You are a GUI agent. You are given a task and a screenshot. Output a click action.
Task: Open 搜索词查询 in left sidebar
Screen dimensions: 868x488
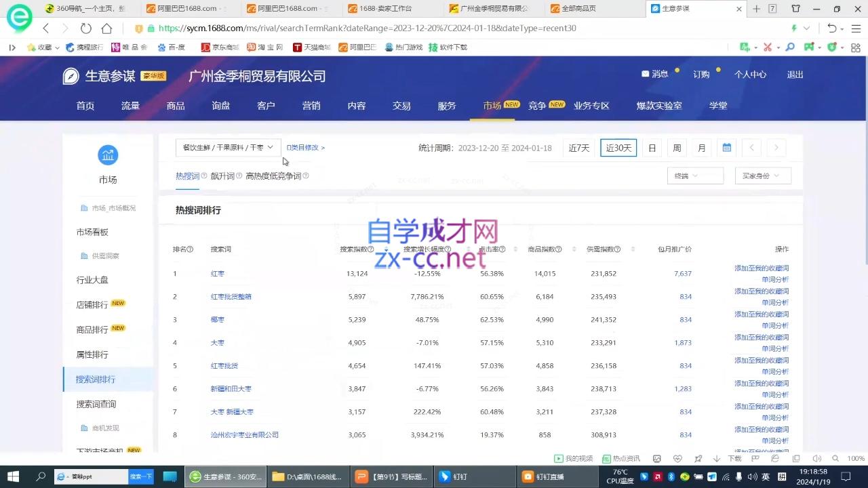tap(96, 404)
